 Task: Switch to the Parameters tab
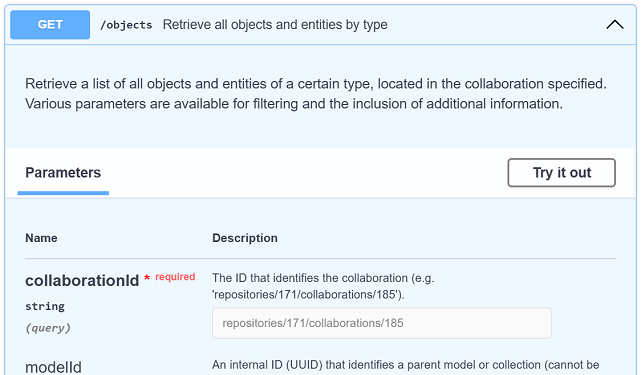point(63,173)
